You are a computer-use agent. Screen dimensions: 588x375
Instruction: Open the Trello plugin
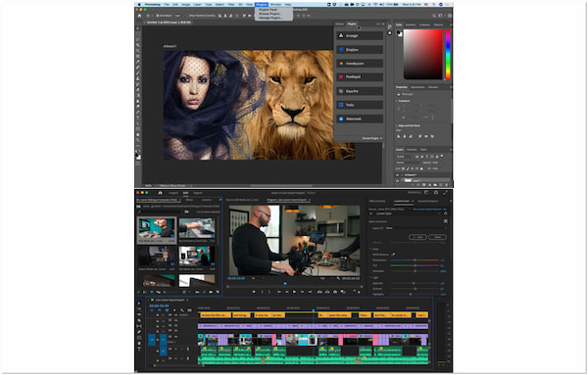[x=360, y=105]
